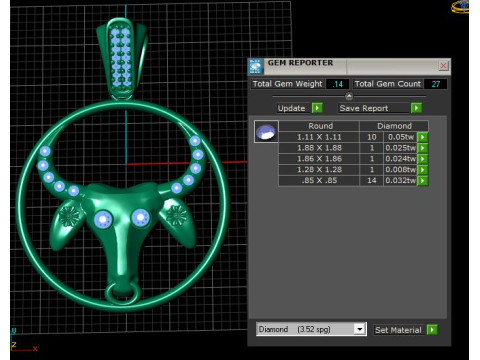Click green arrow for 1.28 X 1.28 row
Image resolution: width=480 pixels, height=360 pixels.
click(x=423, y=170)
